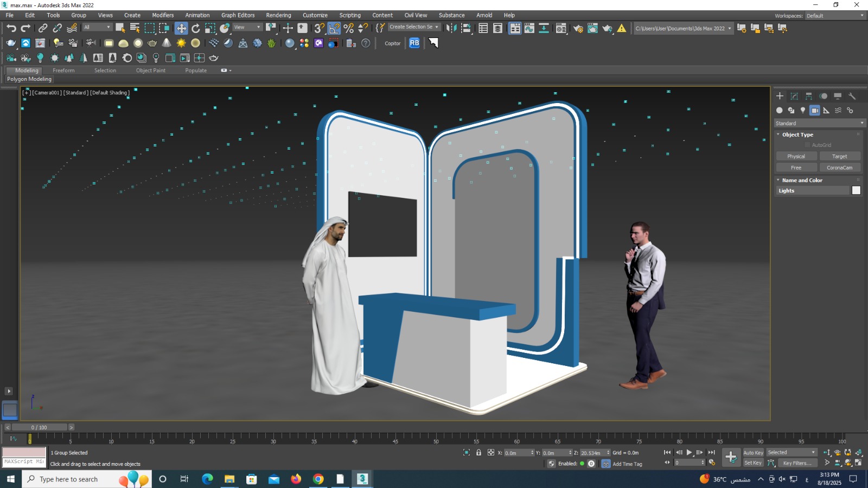Toggle the Auto Key animation mode
Screen dimensions: 868x488
(753, 453)
